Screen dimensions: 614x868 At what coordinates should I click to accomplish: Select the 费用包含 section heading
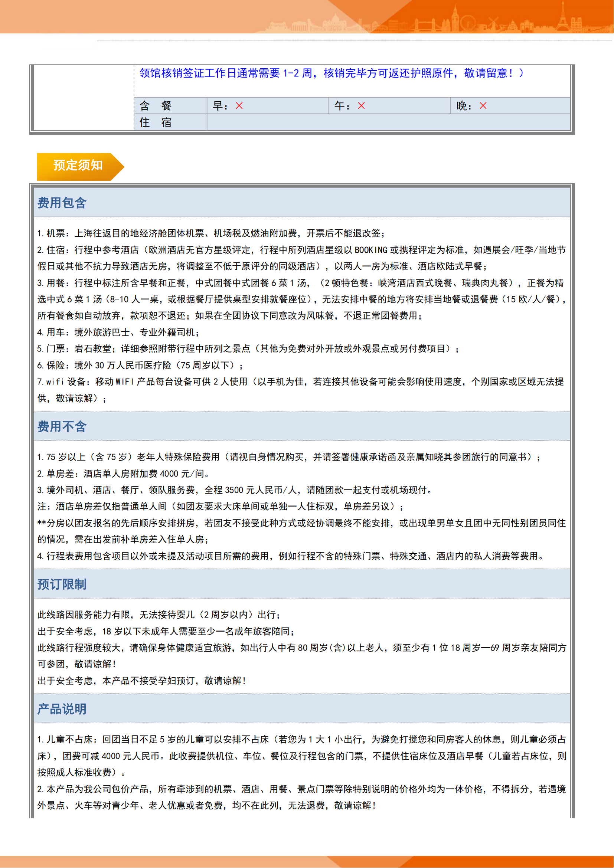pos(62,203)
